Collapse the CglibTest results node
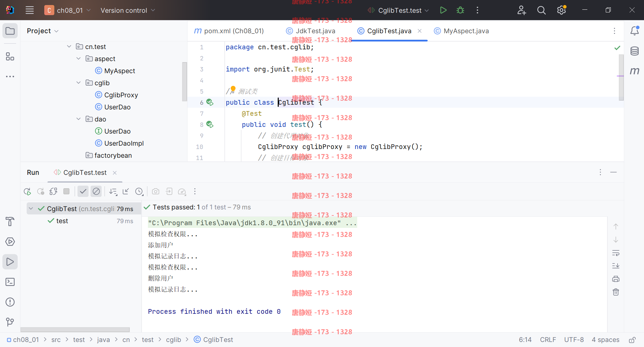This screenshot has width=644, height=347. pos(31,208)
